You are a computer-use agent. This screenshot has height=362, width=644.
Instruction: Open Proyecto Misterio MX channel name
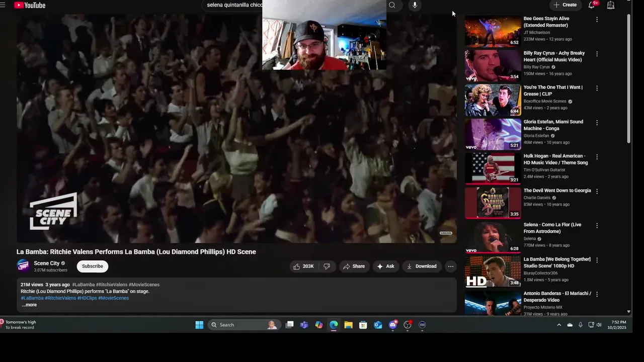click(543, 307)
